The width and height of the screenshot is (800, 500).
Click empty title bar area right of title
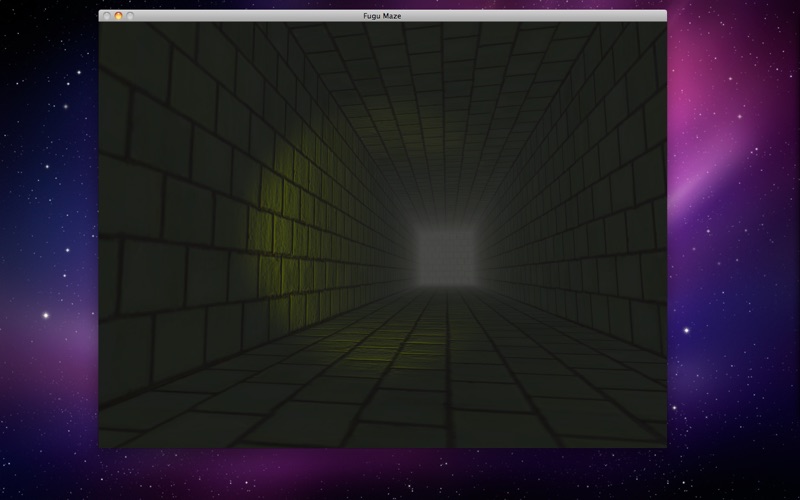pyautogui.click(x=536, y=16)
